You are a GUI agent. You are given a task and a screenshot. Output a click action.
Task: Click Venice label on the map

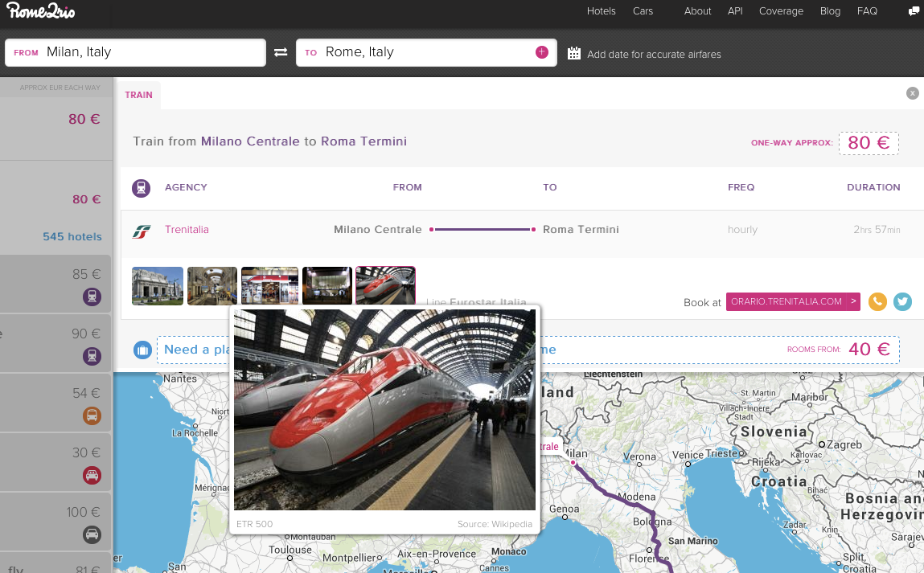tap(688, 455)
